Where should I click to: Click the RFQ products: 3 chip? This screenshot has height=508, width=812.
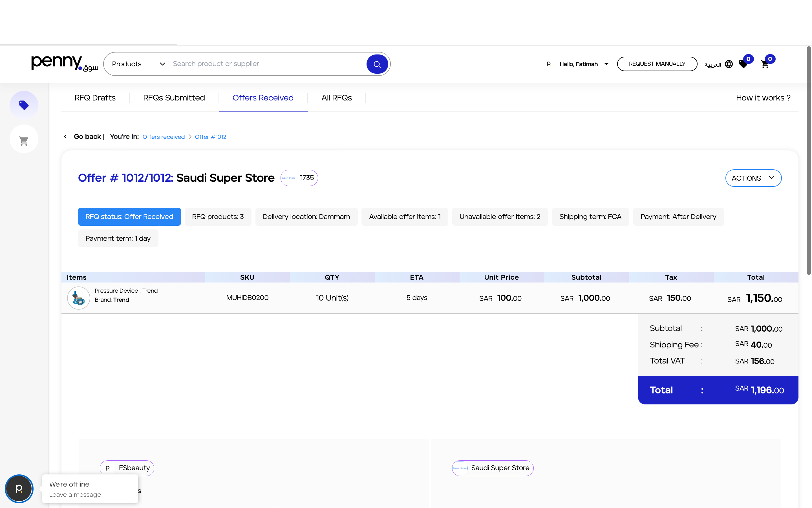(218, 217)
